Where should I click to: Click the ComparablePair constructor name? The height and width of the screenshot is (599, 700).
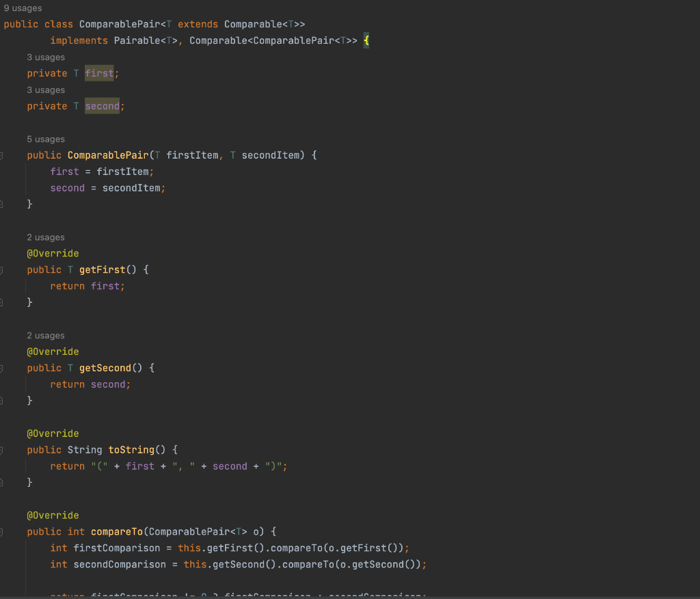pos(108,155)
